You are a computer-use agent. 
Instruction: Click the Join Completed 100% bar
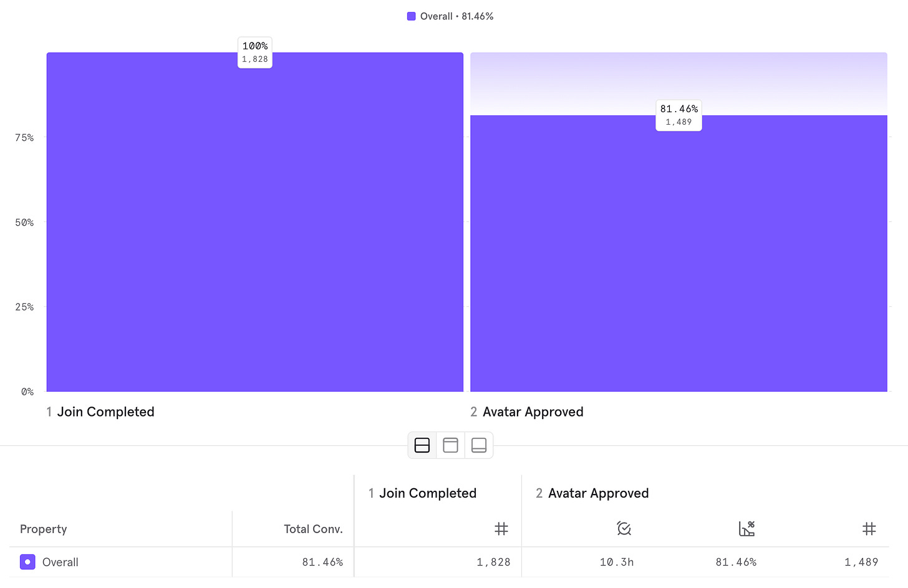click(255, 222)
